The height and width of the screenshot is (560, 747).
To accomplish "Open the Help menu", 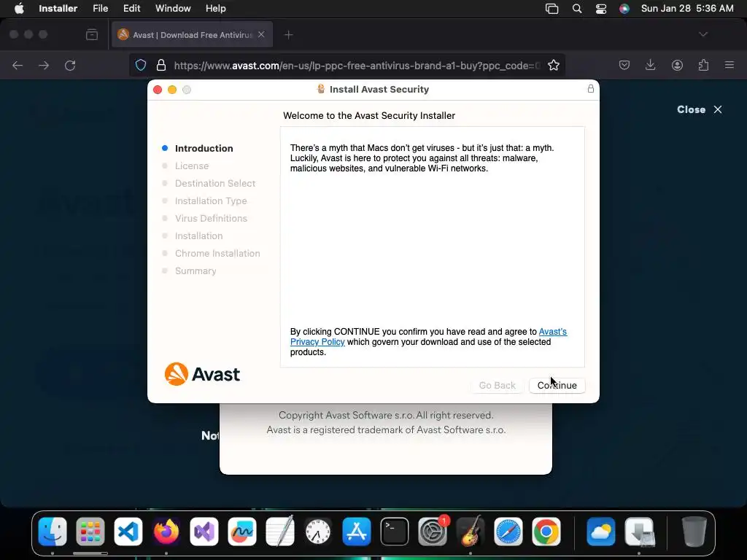I will 216,9.
